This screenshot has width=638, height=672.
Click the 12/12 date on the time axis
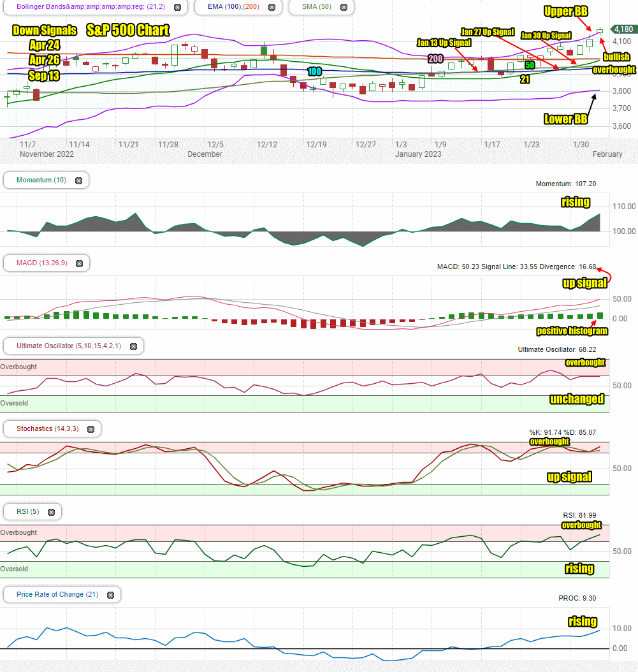(x=267, y=145)
